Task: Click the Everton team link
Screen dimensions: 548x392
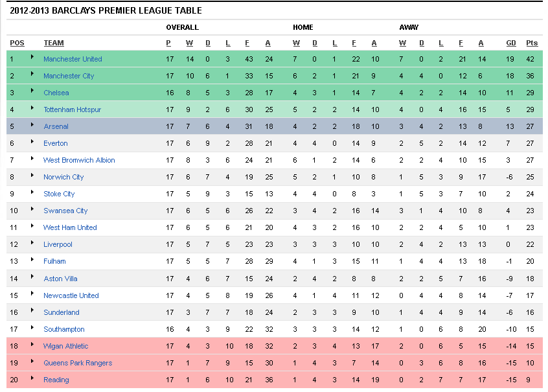Action: pos(55,143)
